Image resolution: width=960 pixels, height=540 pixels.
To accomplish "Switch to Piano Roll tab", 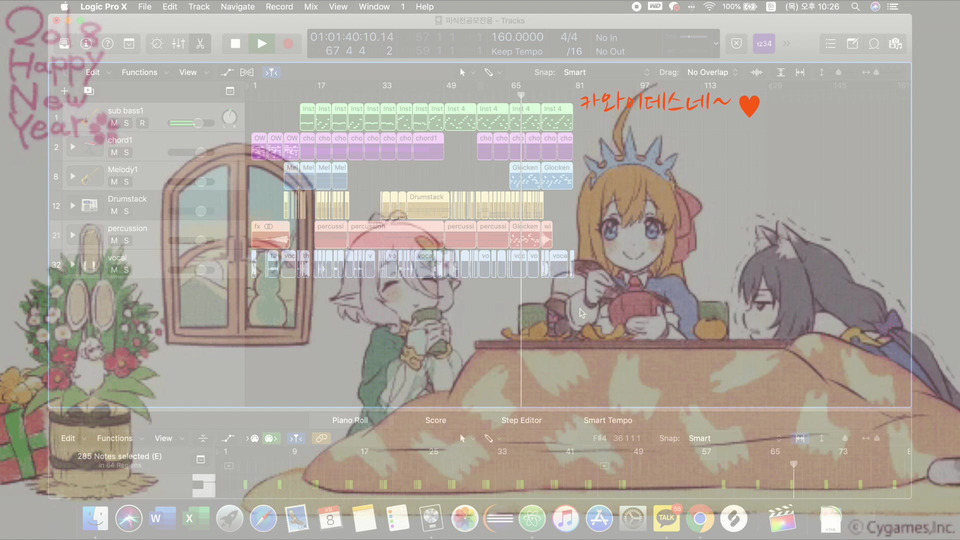I will 350,420.
